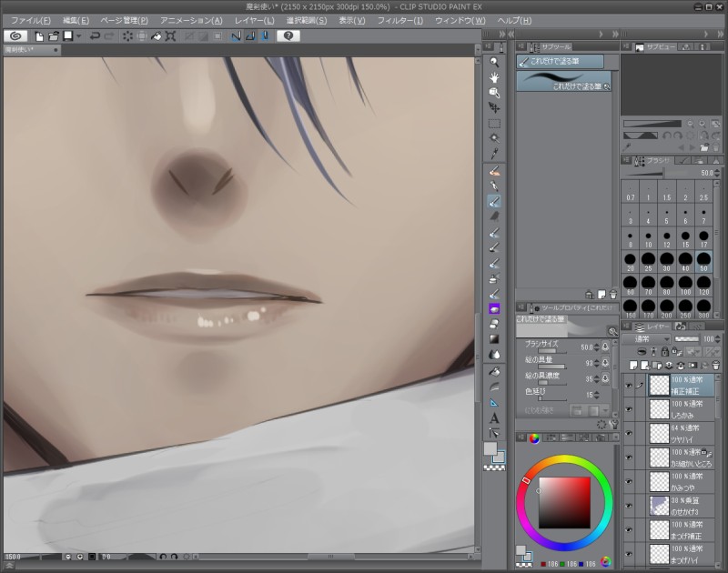Screen dimensions: 728x573
Task: Open the folder icon in Sub View
Action: [704, 147]
